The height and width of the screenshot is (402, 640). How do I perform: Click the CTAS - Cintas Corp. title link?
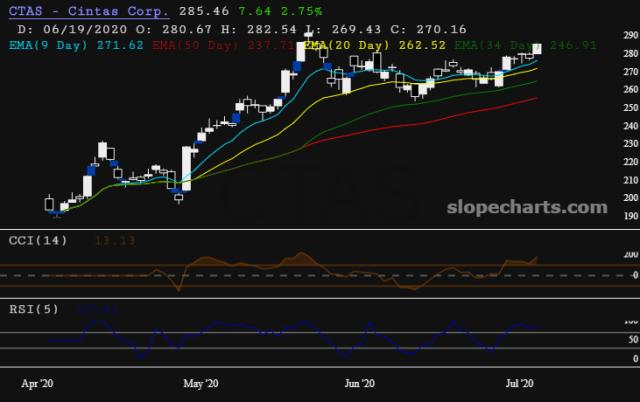pyautogui.click(x=90, y=11)
